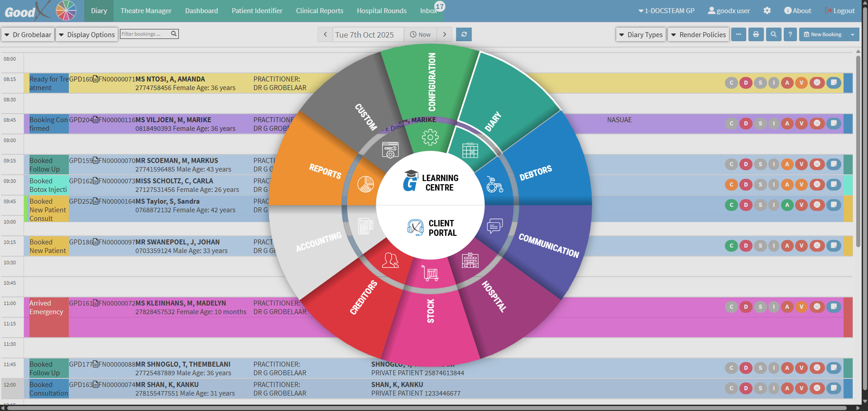Screen dimensions: 868x411
Task: Jump to today with the Now button
Action: coord(420,34)
